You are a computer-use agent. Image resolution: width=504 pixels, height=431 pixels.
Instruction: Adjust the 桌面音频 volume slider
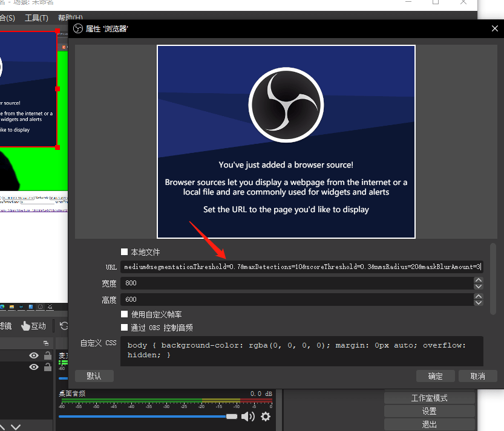[148, 416]
